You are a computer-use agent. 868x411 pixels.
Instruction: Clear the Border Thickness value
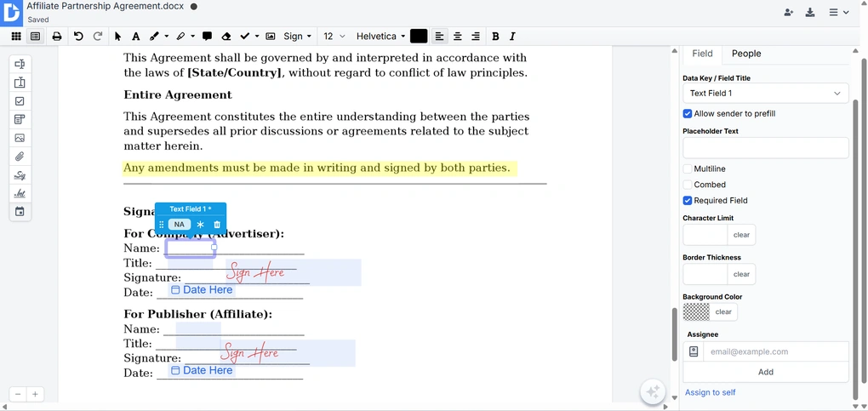[x=741, y=274]
